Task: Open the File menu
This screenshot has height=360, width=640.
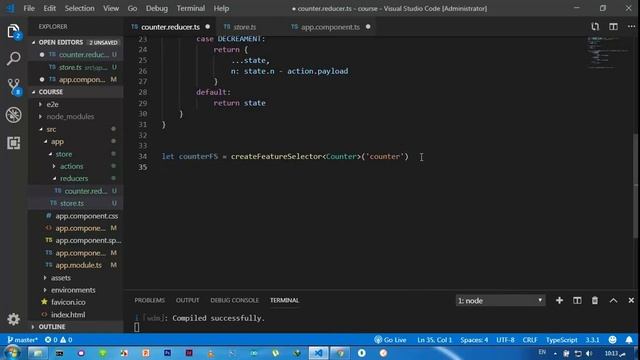Action: click(29, 8)
